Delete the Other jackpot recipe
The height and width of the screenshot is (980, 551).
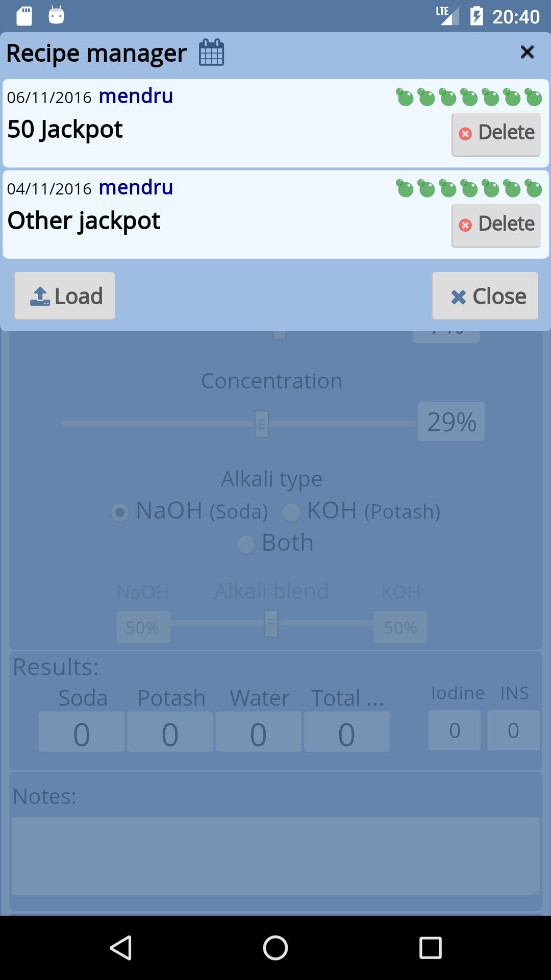coord(496,225)
